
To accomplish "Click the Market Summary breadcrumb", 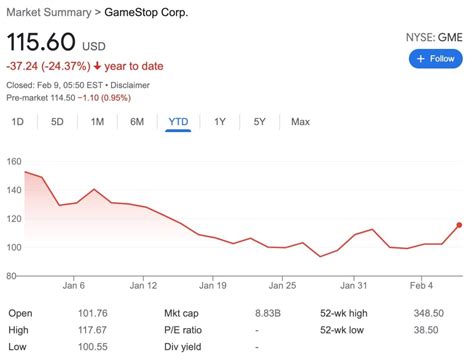I will [49, 12].
